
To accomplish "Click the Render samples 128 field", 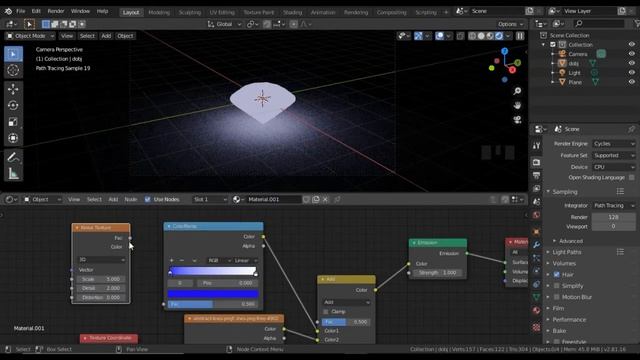I will coord(613,217).
